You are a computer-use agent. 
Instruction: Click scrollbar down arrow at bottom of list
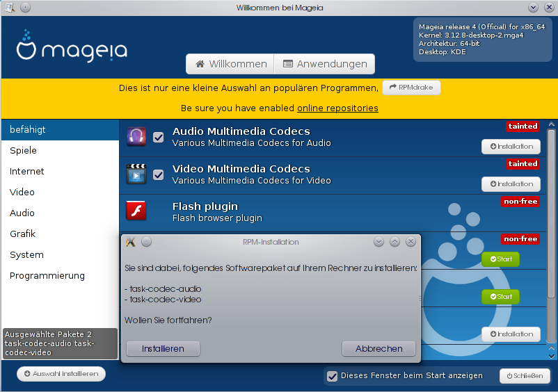(552, 356)
